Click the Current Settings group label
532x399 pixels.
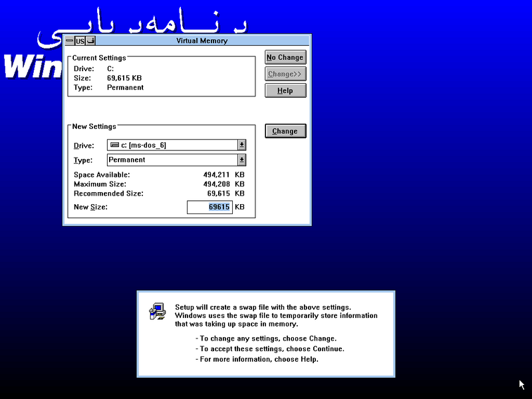99,58
